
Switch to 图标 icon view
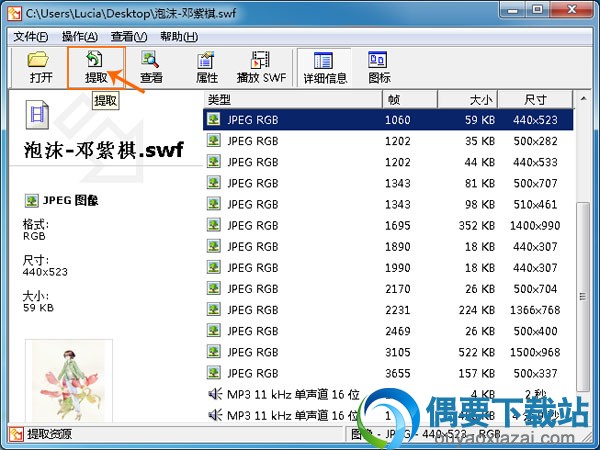click(379, 67)
